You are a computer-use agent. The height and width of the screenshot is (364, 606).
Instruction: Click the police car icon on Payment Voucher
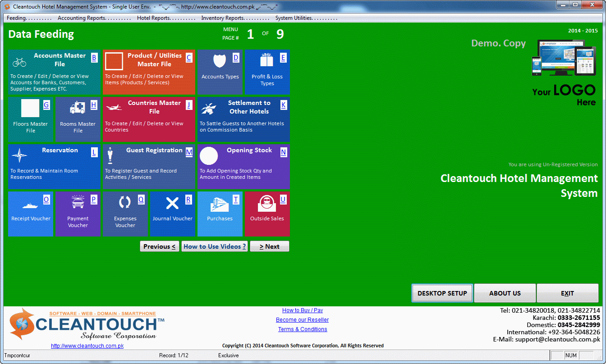point(78,202)
